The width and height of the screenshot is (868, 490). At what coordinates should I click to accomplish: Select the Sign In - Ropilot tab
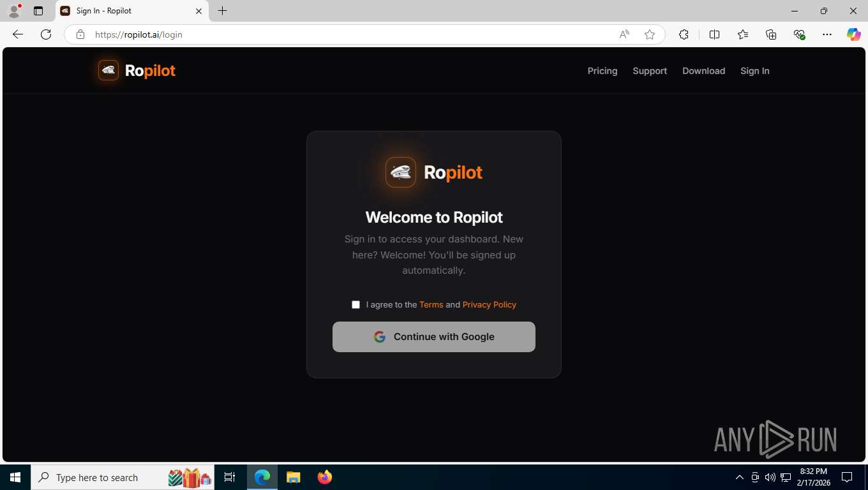point(132,11)
